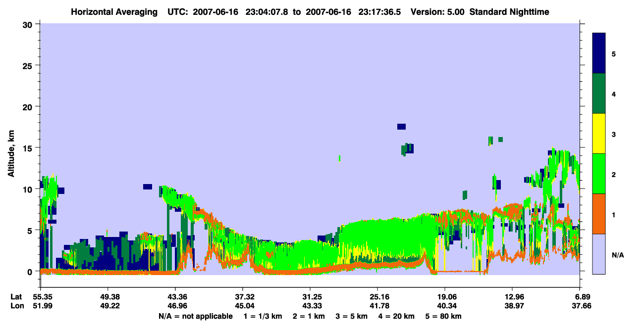Click the 'Lon' row label
The width and height of the screenshot is (644, 330).
16,306
